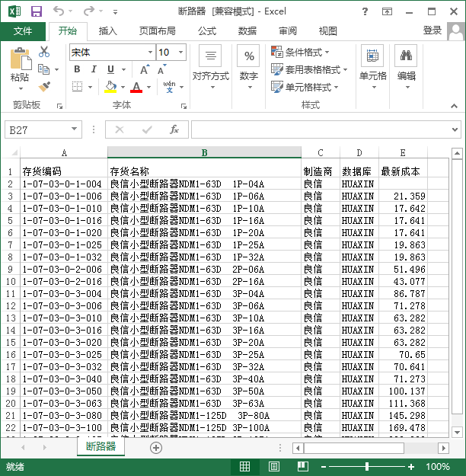
Task: Switch to the 视图 ribbon tab
Action: tap(328, 31)
